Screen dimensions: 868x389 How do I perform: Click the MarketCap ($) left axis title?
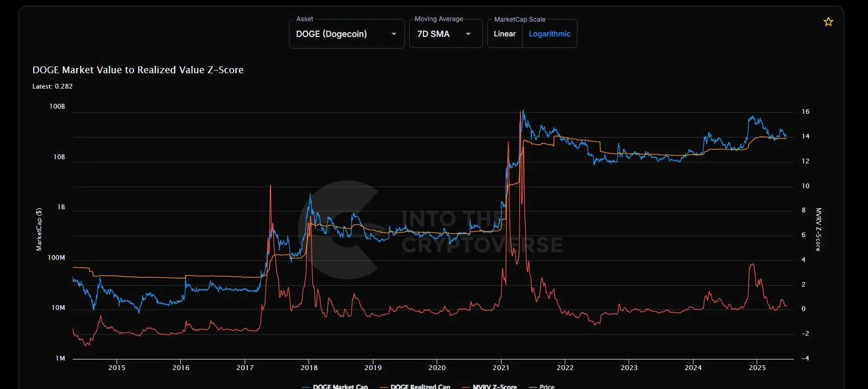[38, 229]
